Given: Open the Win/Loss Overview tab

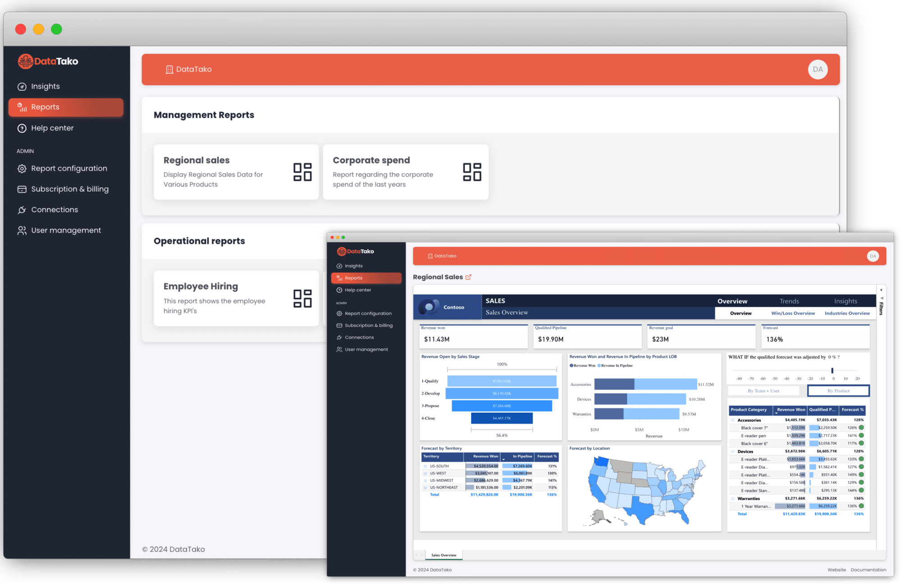Looking at the screenshot, I should pos(792,313).
